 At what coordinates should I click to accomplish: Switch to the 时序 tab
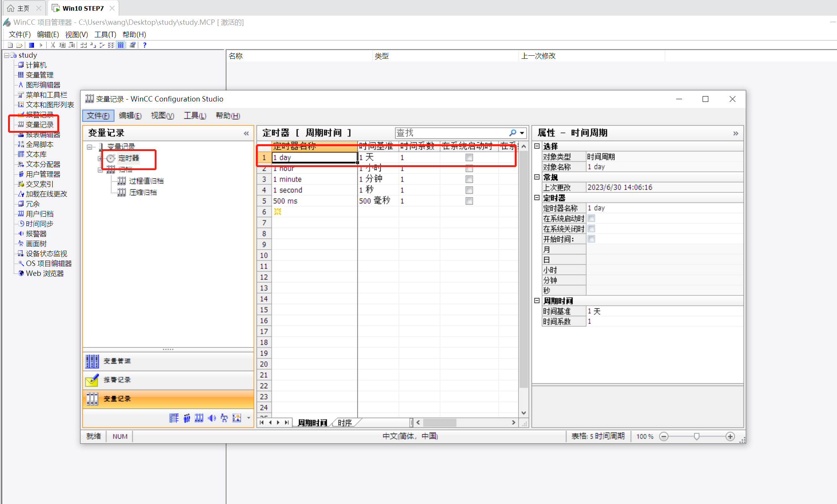[344, 423]
